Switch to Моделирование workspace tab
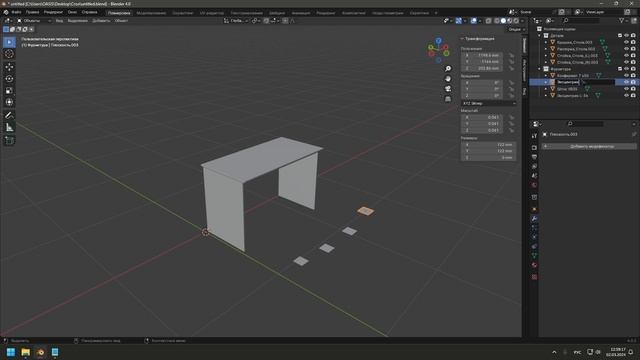The width and height of the screenshot is (640, 360). 151,13
